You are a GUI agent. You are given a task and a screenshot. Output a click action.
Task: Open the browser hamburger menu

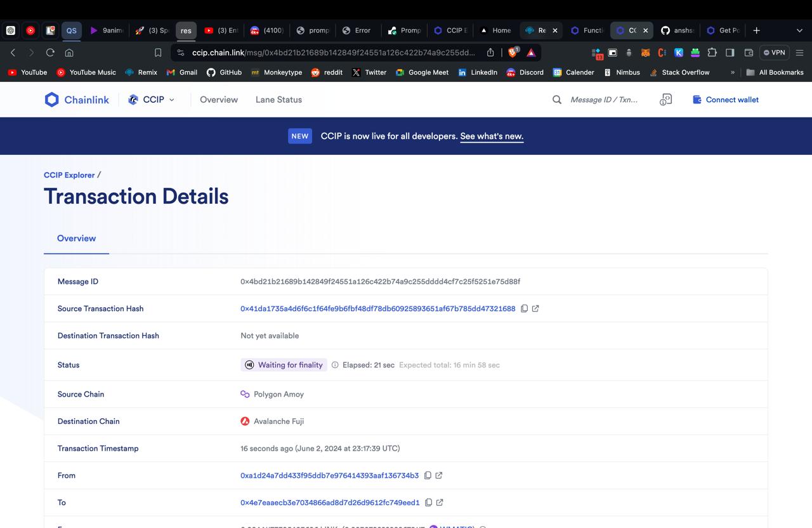[x=799, y=53]
